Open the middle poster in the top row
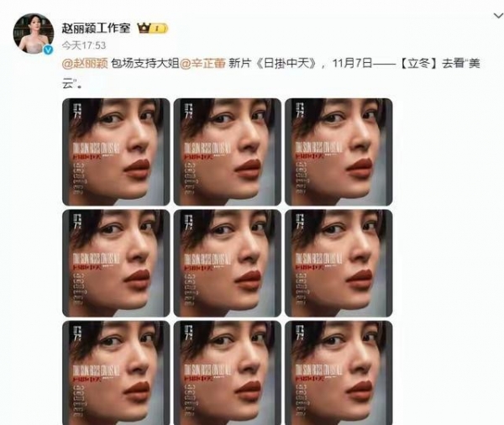504x425 pixels. pyautogui.click(x=228, y=152)
